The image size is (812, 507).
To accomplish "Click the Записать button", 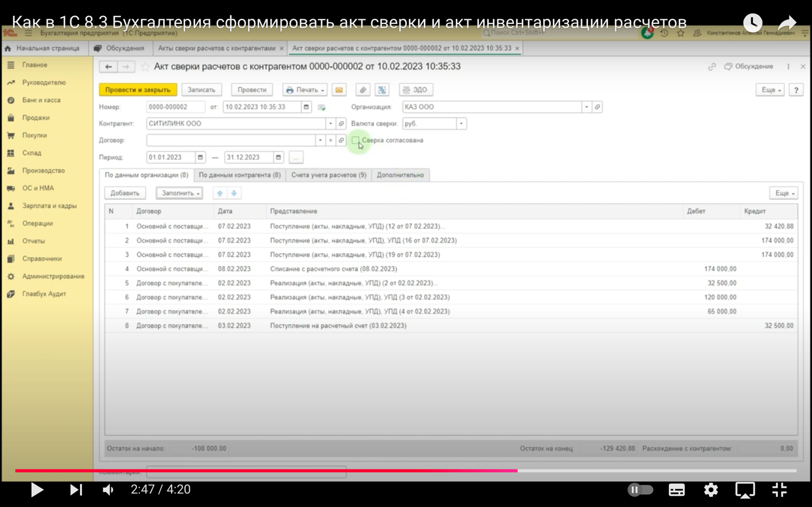I will point(202,90).
